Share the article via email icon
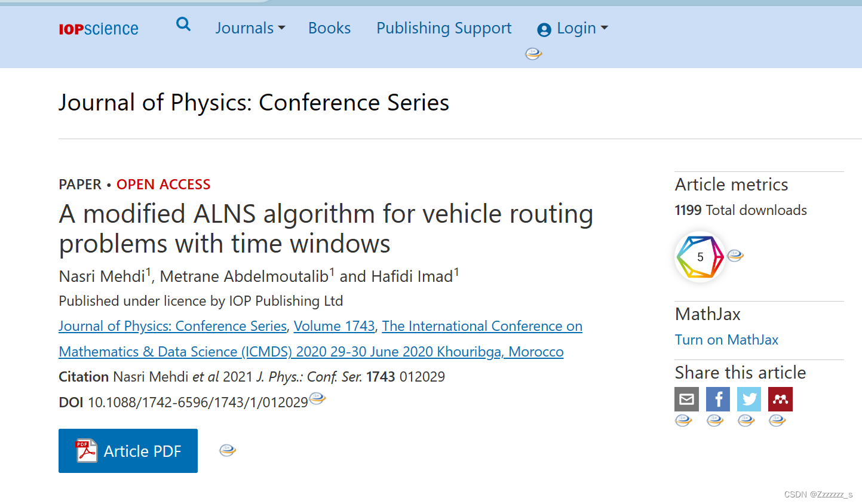 click(x=686, y=399)
